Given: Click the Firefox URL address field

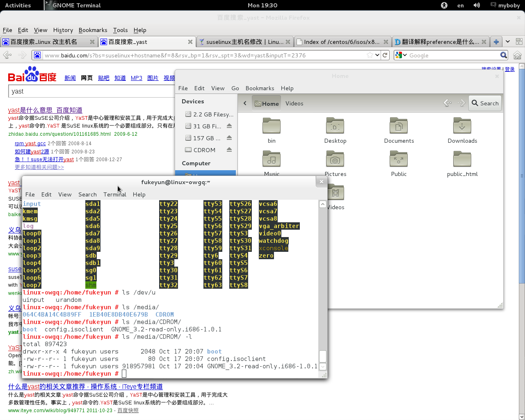Looking at the screenshot, I should [205, 55].
